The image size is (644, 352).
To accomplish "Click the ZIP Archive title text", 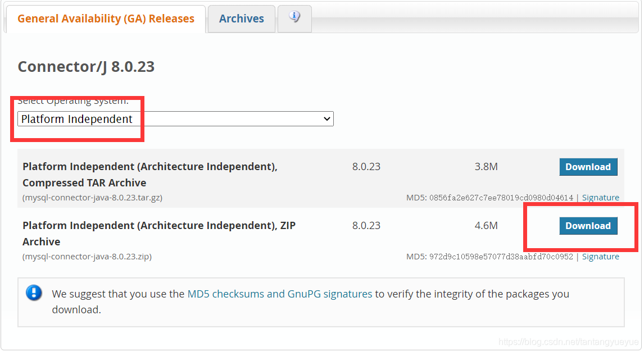I will pyautogui.click(x=159, y=234).
